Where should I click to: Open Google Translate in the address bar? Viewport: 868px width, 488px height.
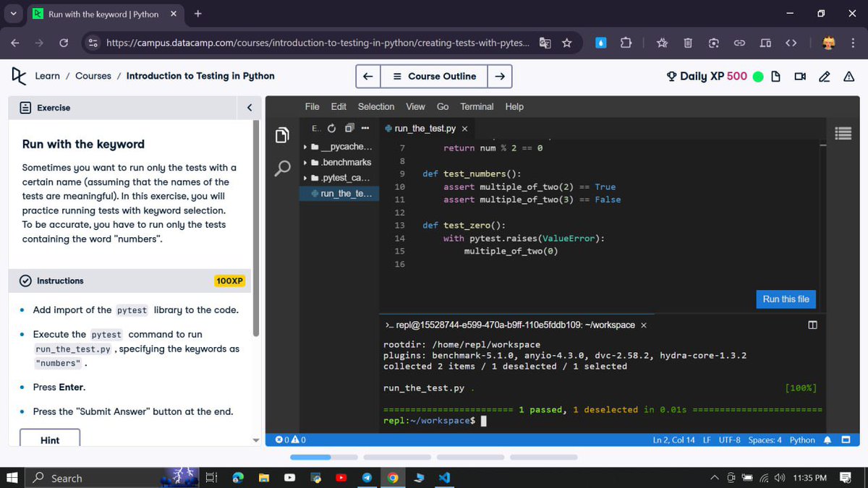pos(545,43)
